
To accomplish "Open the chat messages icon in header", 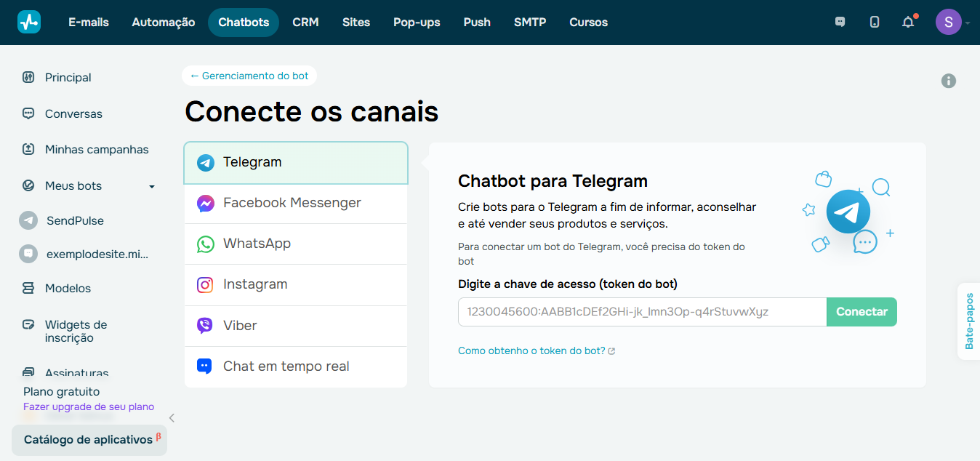I will 840,22.
